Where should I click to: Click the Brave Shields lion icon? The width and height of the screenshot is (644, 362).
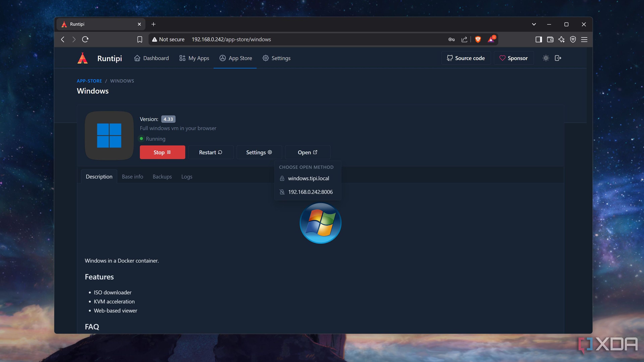coord(478,39)
